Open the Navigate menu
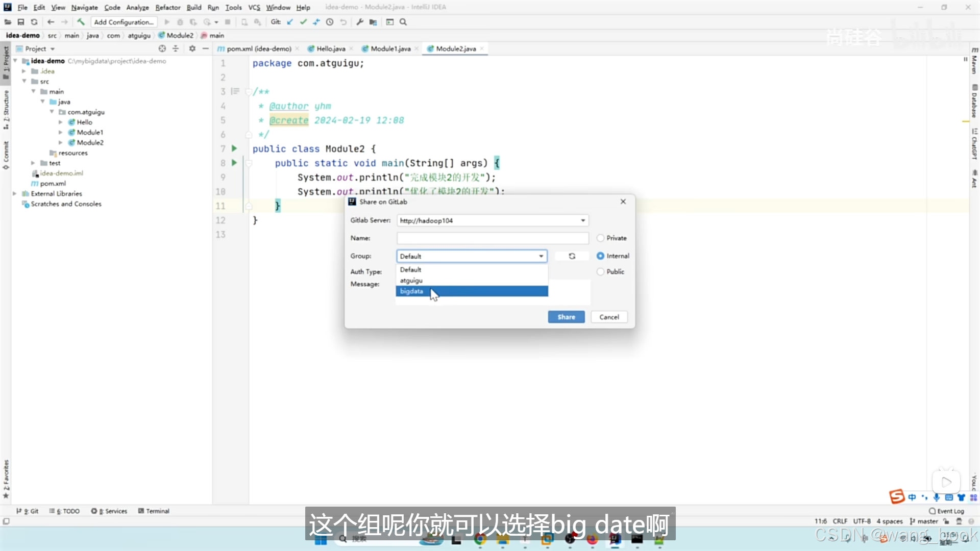The width and height of the screenshot is (980, 551). (84, 7)
